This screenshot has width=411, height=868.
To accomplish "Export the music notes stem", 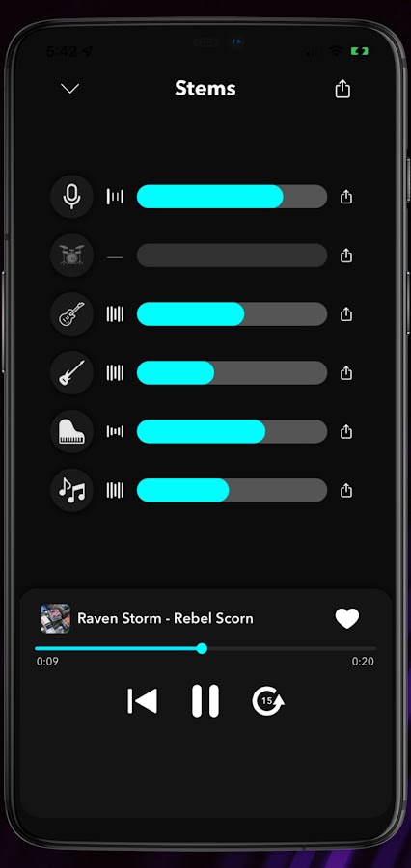I will 346,490.
